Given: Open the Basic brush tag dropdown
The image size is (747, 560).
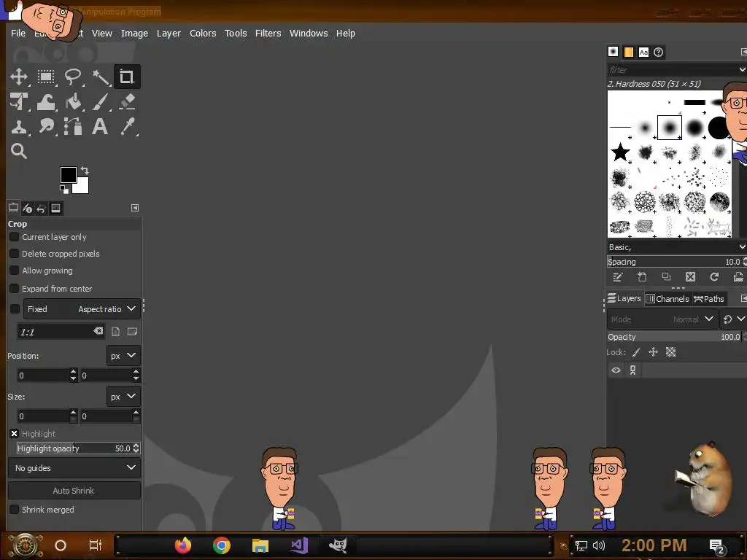Looking at the screenshot, I should pos(676,247).
